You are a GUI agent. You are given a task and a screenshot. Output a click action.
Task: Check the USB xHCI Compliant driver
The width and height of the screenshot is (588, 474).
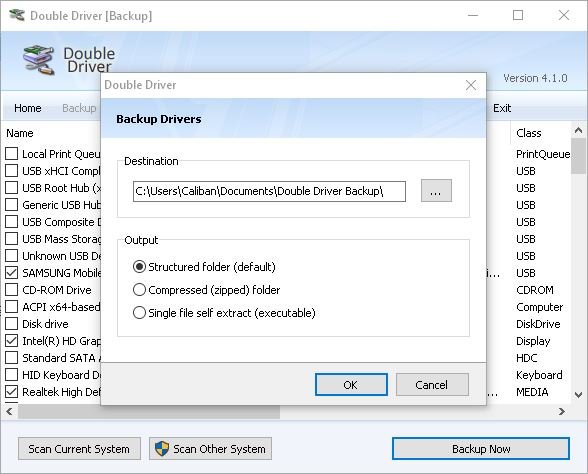click(x=12, y=171)
